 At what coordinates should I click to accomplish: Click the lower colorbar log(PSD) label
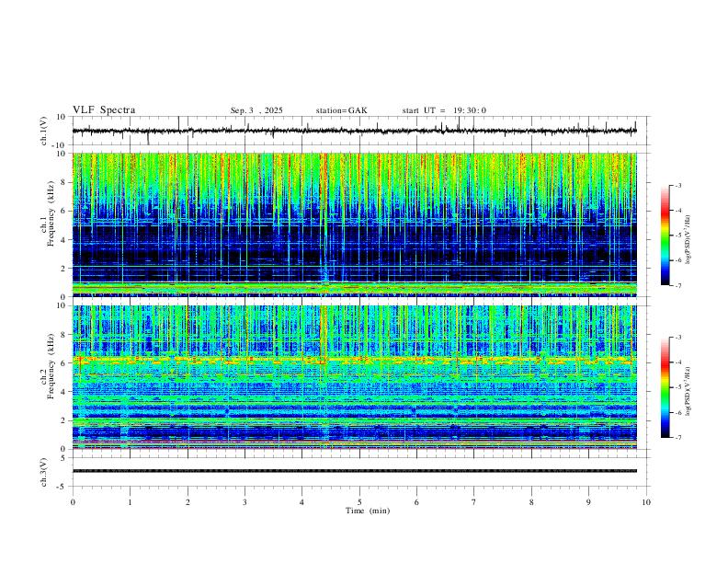[688, 391]
